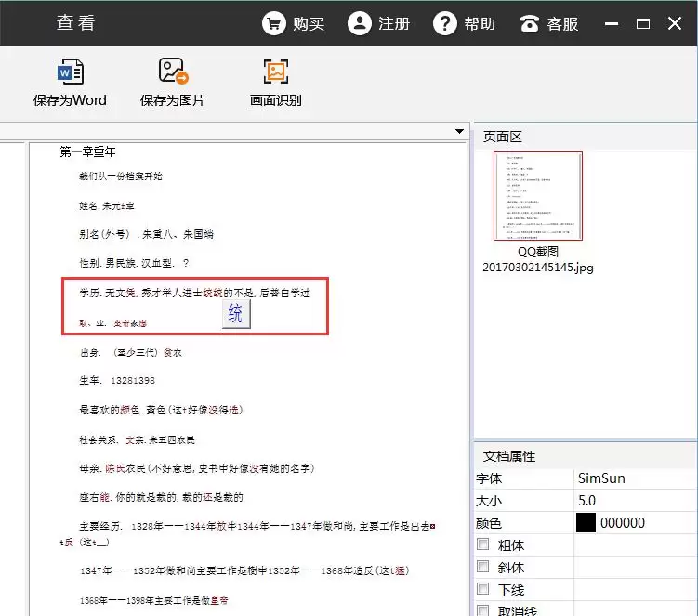Viewport: 698px width, 616px height.
Task: Toggle the 取消线 strikethrough checkbox
Action: [x=483, y=609]
